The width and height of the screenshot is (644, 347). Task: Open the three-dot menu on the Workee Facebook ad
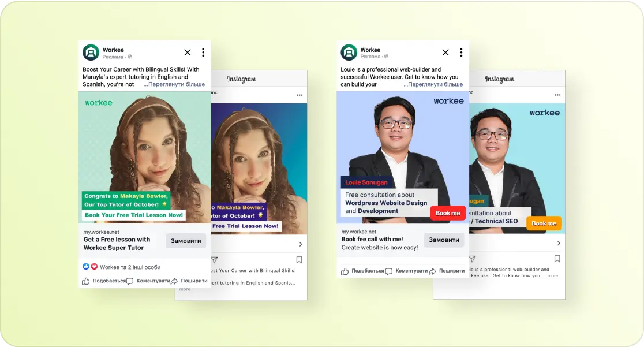[203, 52]
